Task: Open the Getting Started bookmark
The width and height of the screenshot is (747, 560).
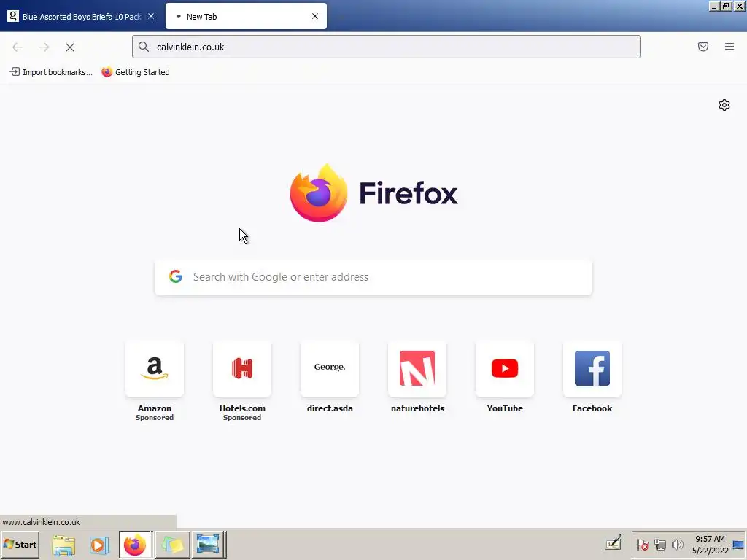Action: click(x=136, y=72)
